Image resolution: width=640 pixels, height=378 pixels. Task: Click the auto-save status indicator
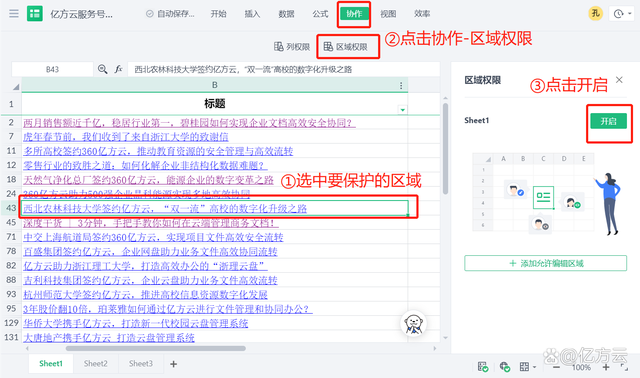coord(170,14)
